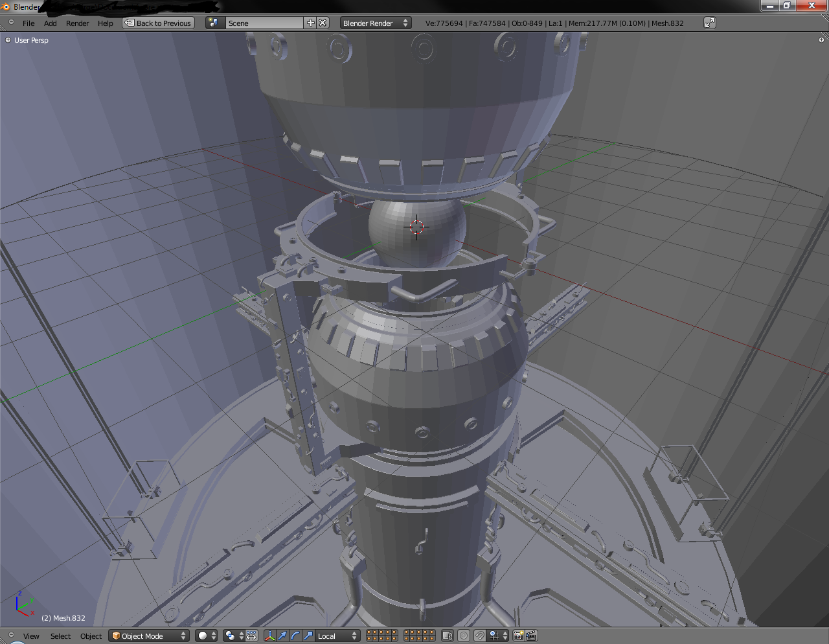
Task: Enable the rotate manipulator arc
Action: [x=295, y=636]
